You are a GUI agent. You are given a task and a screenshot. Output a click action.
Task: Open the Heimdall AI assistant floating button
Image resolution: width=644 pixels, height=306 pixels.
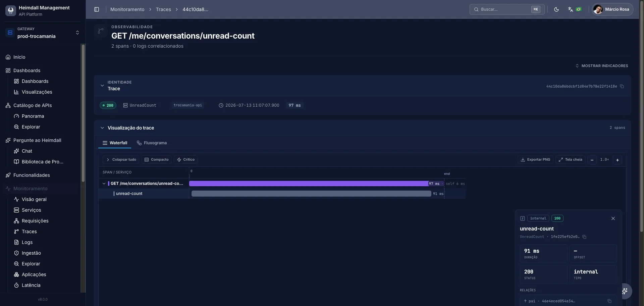click(625, 291)
